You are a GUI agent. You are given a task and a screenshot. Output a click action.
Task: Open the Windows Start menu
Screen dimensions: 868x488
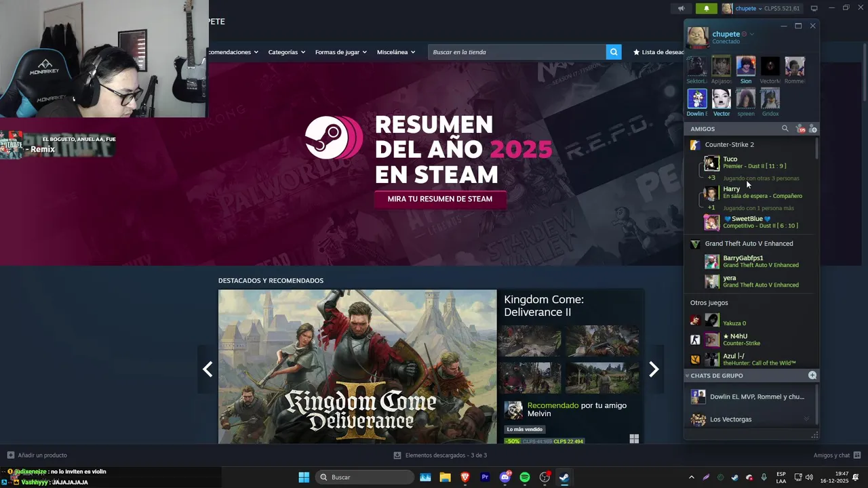[x=304, y=477]
